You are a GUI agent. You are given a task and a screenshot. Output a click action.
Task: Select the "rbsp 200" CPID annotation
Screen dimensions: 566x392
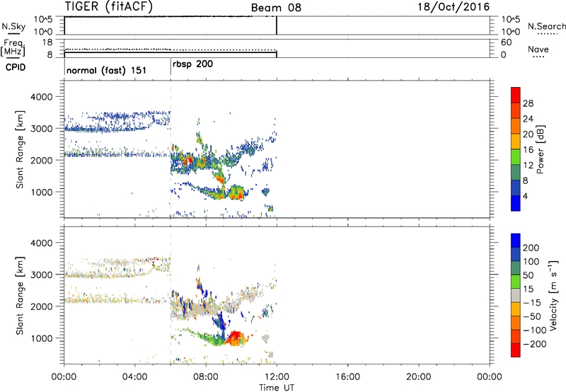tap(192, 64)
